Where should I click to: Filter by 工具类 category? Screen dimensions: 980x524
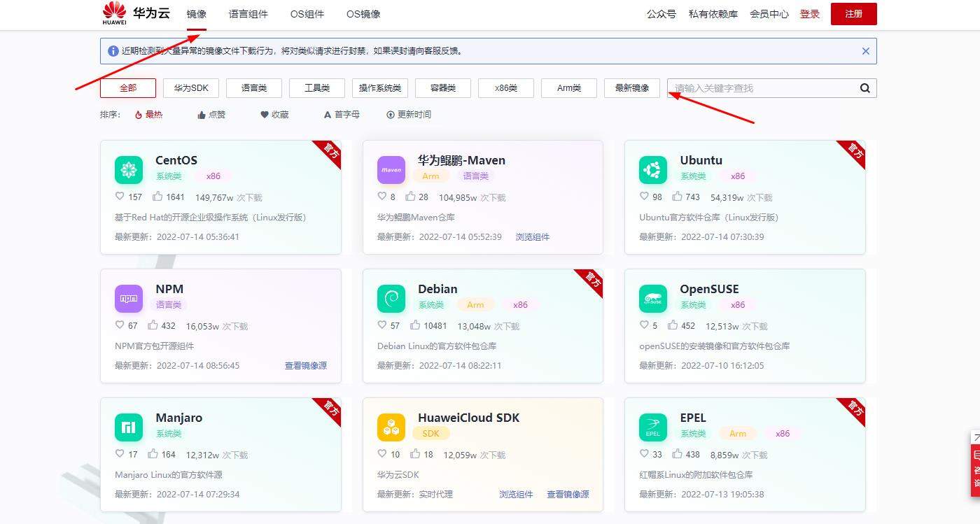point(317,88)
